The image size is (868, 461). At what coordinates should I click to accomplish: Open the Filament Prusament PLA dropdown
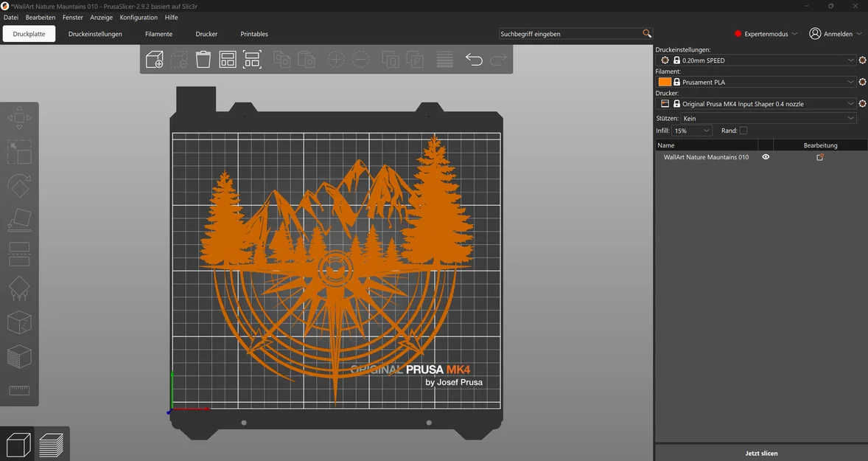point(756,81)
